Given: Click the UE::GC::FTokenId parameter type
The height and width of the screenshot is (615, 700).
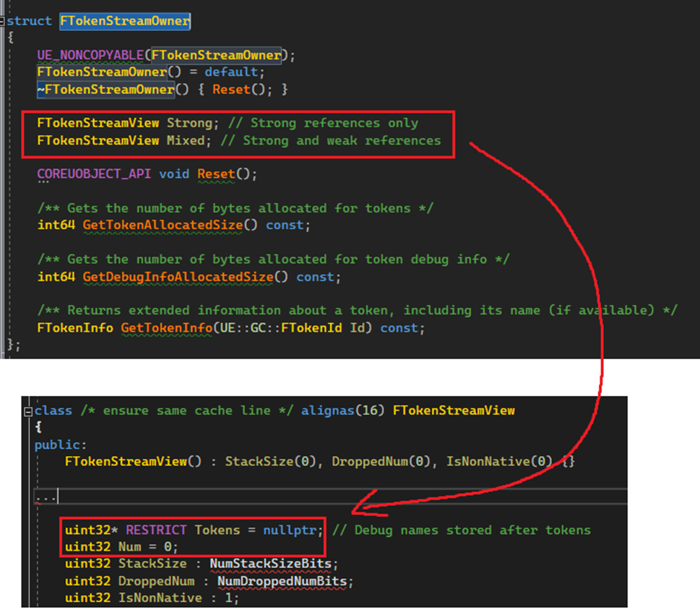Looking at the screenshot, I should click(281, 328).
